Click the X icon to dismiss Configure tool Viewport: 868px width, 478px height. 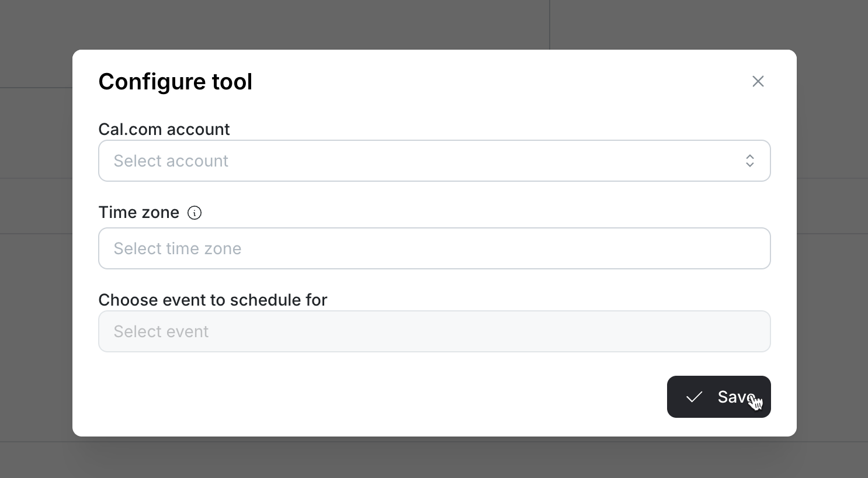pos(758,81)
